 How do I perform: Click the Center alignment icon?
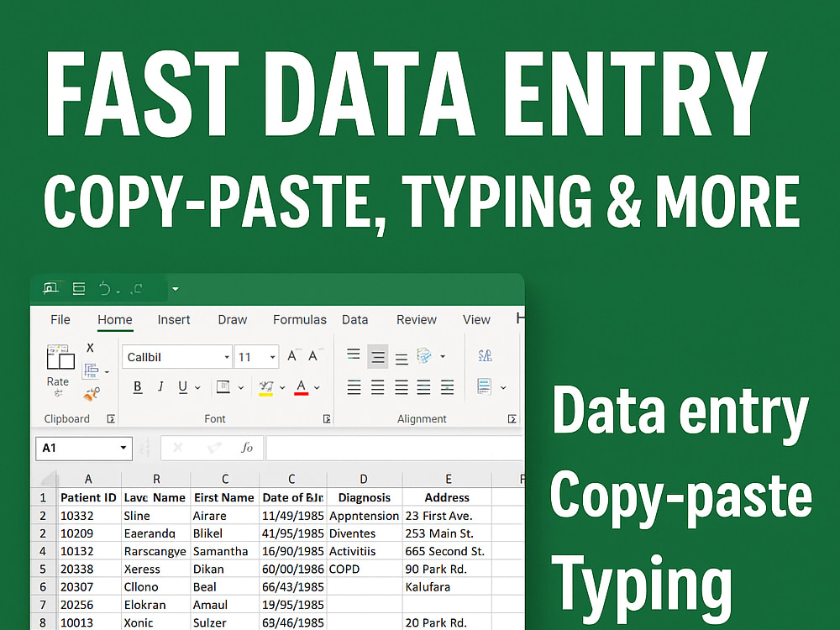tap(378, 386)
